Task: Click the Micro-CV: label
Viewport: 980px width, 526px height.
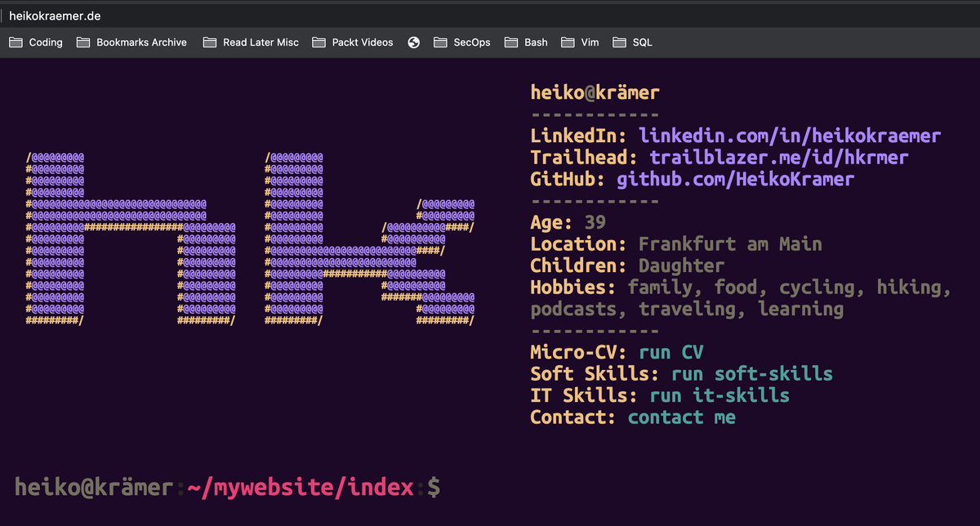Action: [x=579, y=353]
